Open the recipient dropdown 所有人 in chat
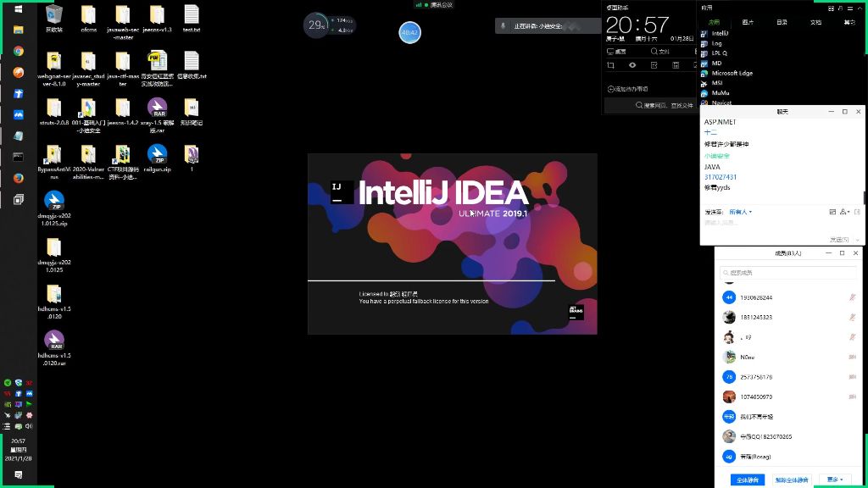The width and height of the screenshot is (868, 488). tap(740, 212)
